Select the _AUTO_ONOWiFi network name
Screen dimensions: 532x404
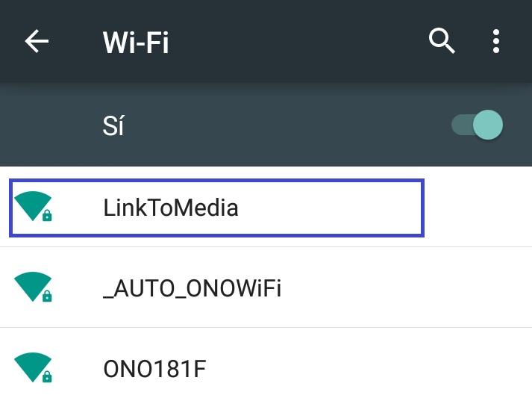tap(193, 288)
